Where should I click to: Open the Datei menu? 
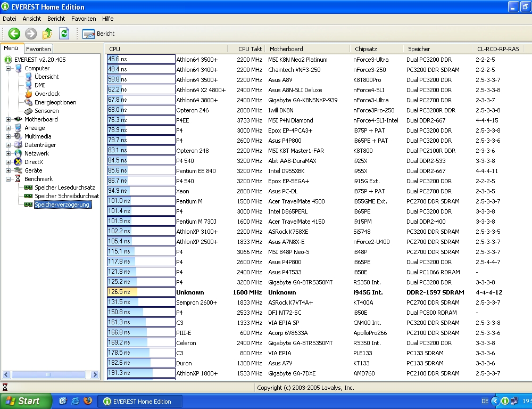click(x=10, y=19)
